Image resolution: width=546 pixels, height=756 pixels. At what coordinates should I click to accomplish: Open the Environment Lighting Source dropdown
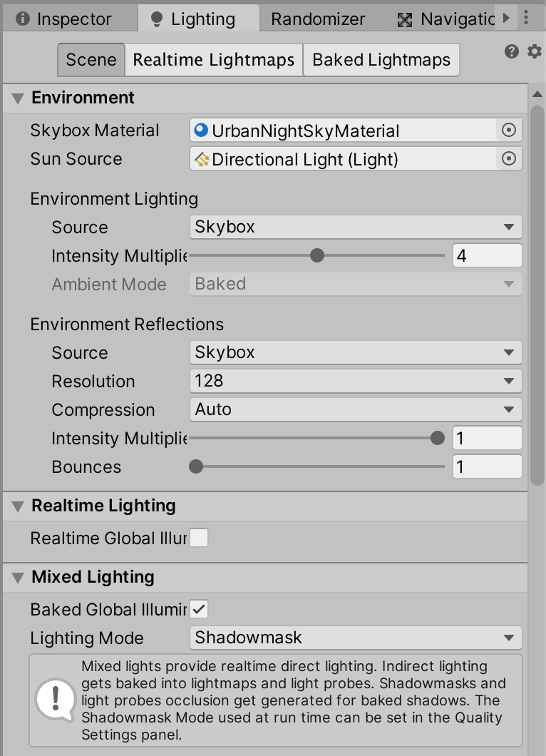(x=356, y=228)
